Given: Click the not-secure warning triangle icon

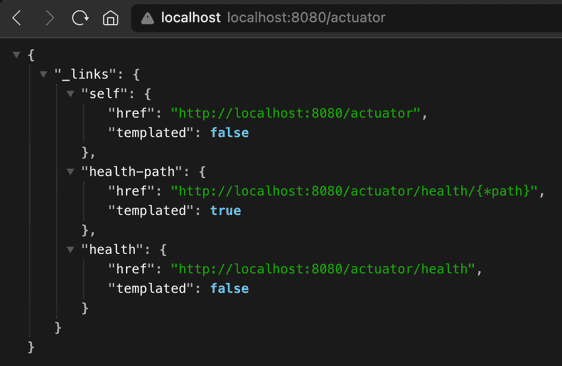Looking at the screenshot, I should 147,18.
